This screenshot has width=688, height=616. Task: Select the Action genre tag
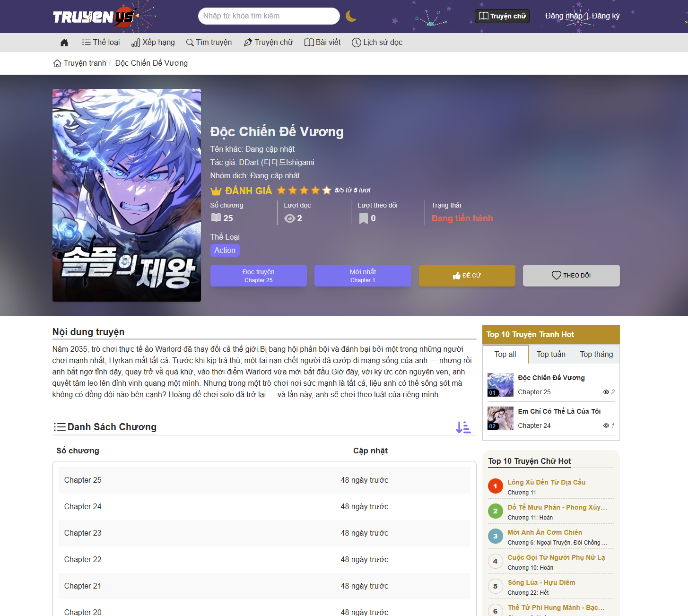point(225,251)
